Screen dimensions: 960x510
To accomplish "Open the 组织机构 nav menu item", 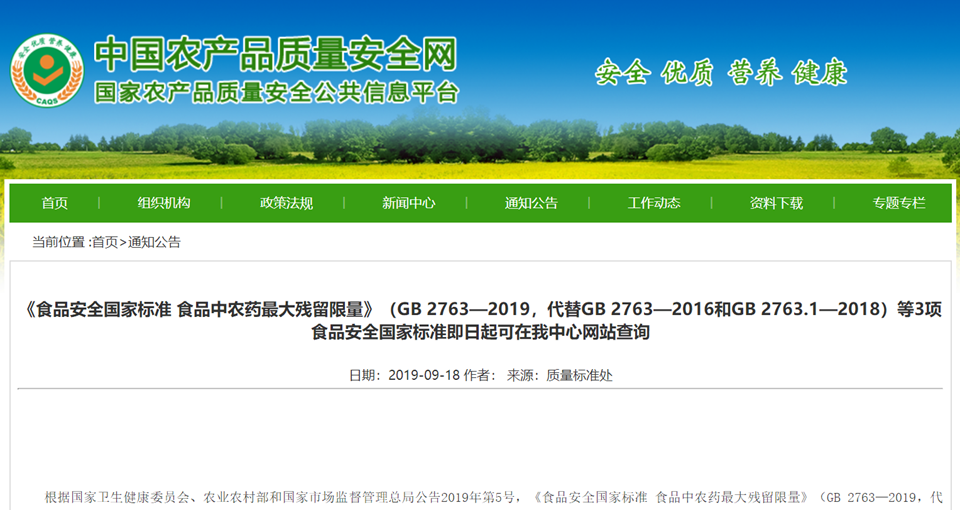I will click(163, 203).
